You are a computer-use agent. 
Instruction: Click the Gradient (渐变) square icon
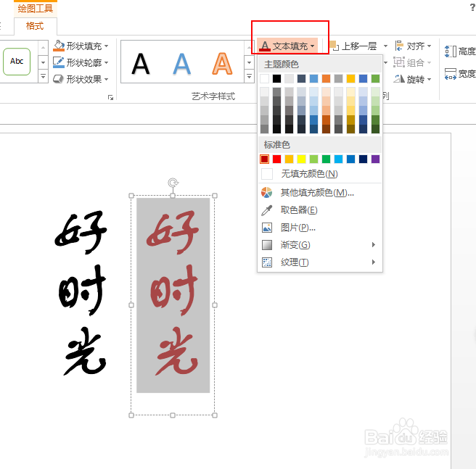point(267,245)
